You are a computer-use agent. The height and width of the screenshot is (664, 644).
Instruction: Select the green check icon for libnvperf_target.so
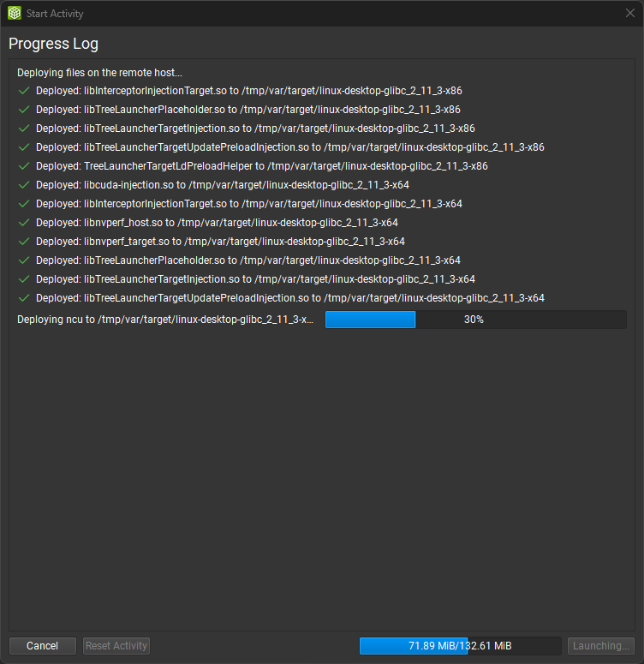pyautogui.click(x=24, y=242)
